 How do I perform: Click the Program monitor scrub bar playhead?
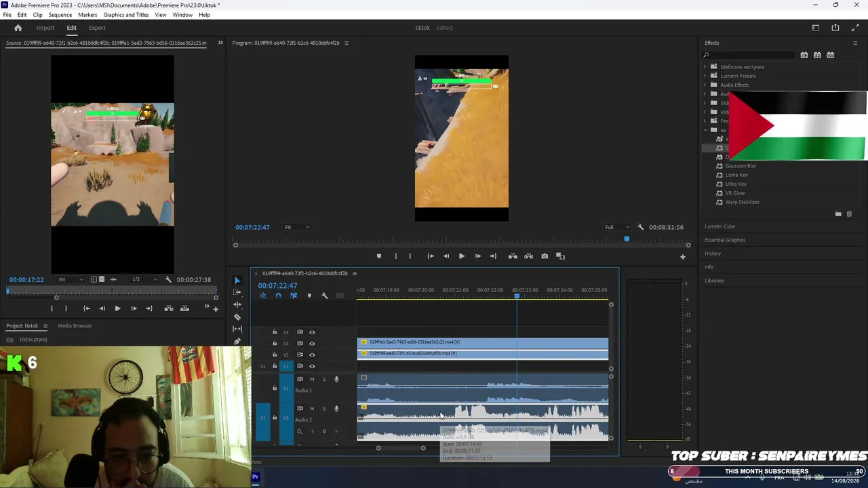tap(627, 239)
